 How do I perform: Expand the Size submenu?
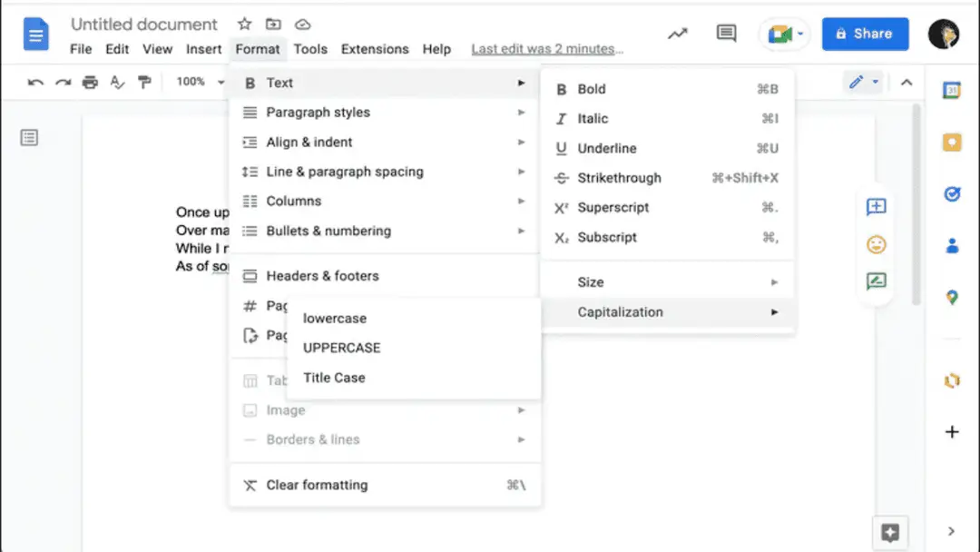coord(668,282)
